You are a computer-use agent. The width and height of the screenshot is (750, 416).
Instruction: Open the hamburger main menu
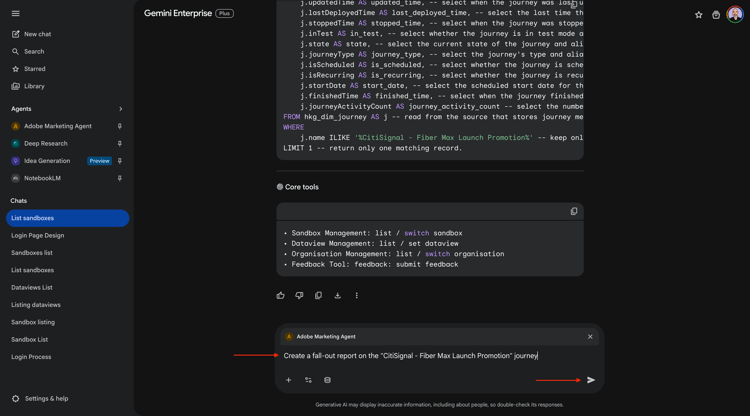[15, 13]
